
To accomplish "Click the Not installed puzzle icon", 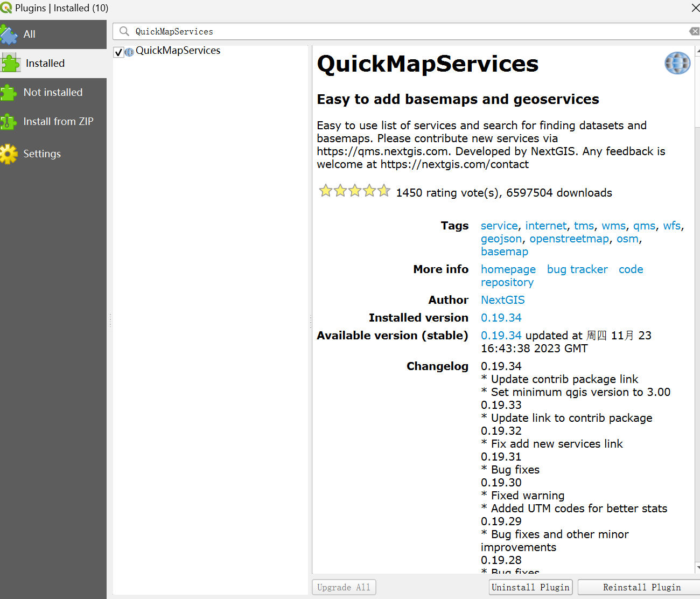I will pyautogui.click(x=9, y=92).
